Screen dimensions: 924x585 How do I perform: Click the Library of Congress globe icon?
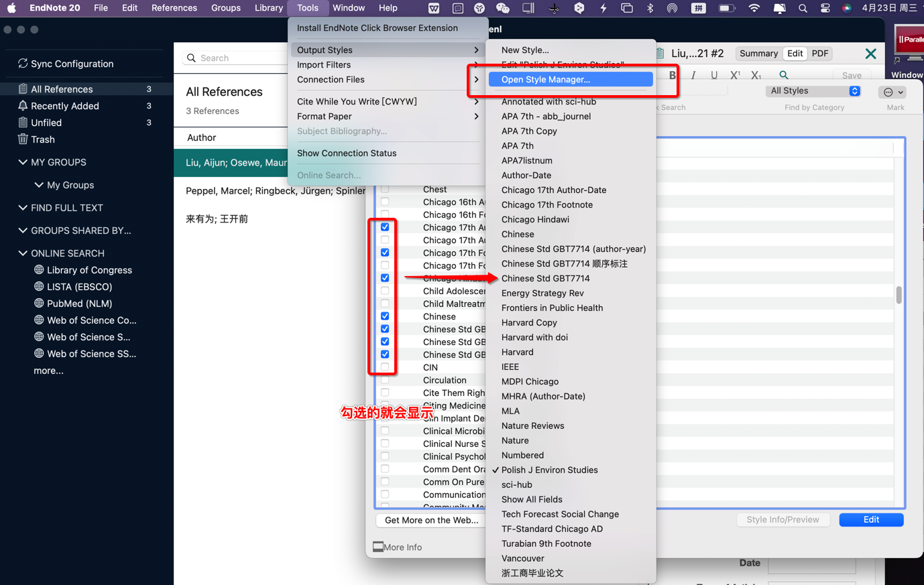(x=39, y=270)
